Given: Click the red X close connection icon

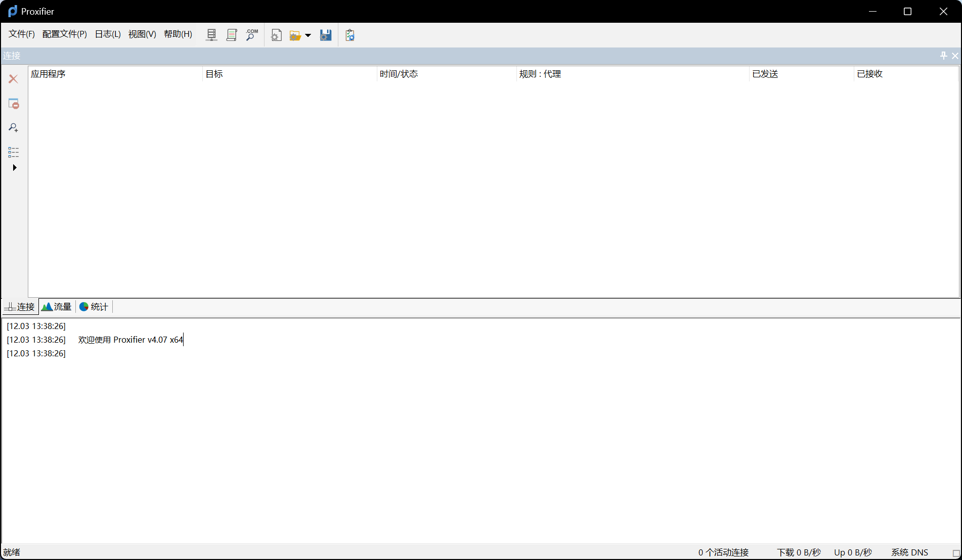Looking at the screenshot, I should point(14,79).
